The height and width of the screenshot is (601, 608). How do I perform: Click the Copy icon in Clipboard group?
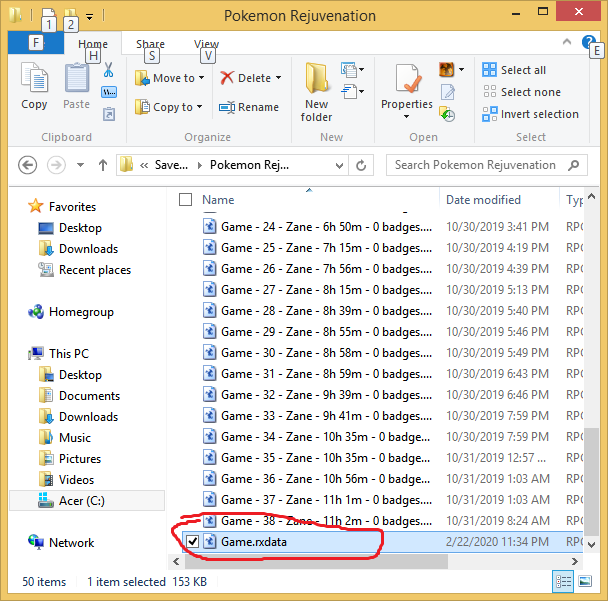(x=35, y=78)
